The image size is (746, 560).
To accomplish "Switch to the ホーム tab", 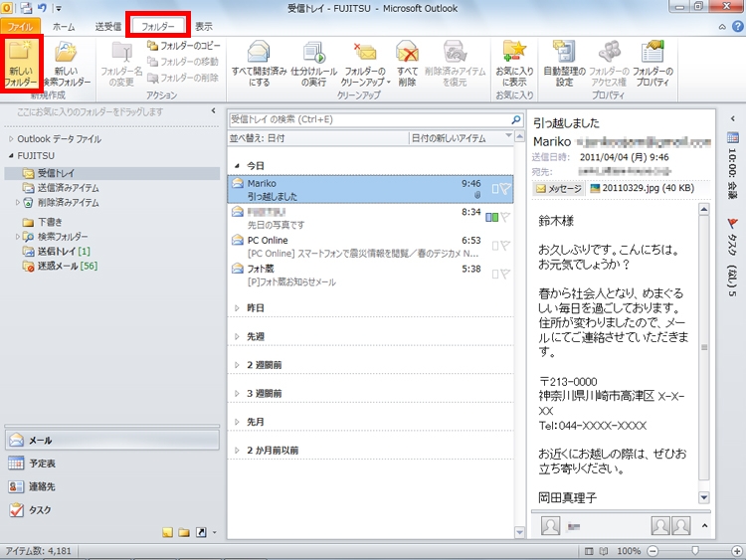I will (64, 27).
